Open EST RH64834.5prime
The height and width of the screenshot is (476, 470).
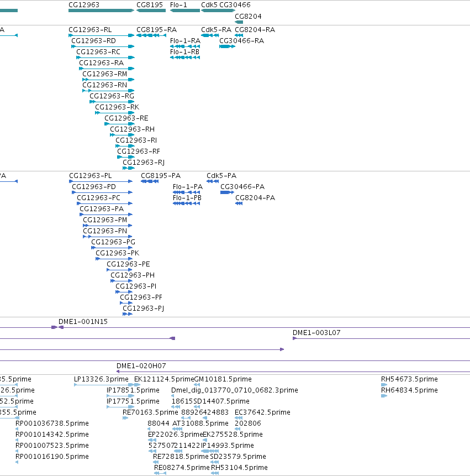[409, 390]
